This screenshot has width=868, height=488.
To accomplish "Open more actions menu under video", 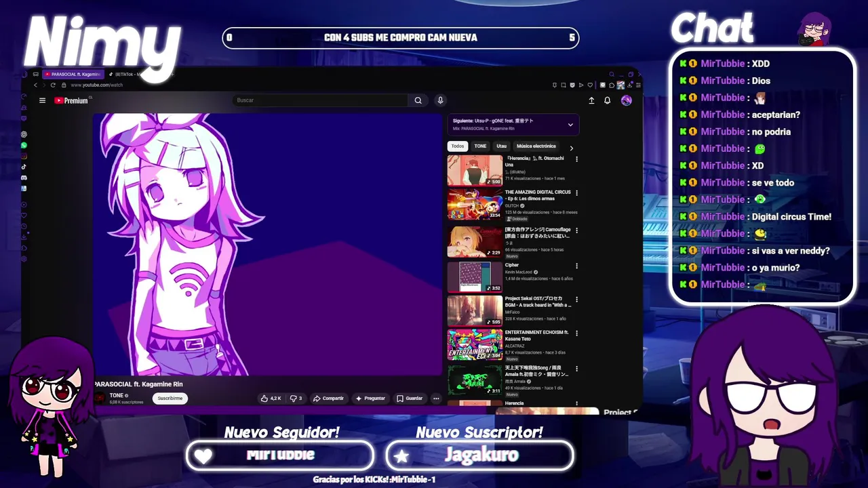I will (436, 399).
